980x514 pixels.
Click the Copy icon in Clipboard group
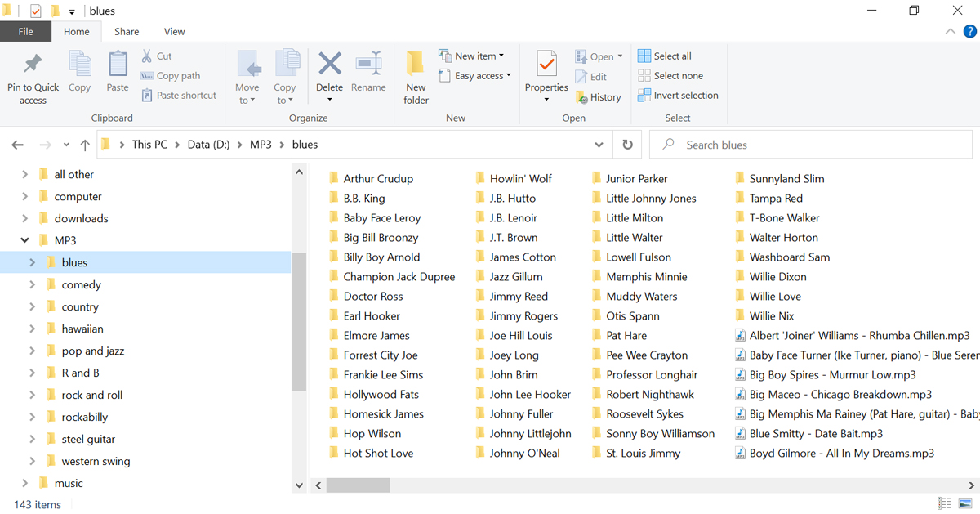[80, 64]
